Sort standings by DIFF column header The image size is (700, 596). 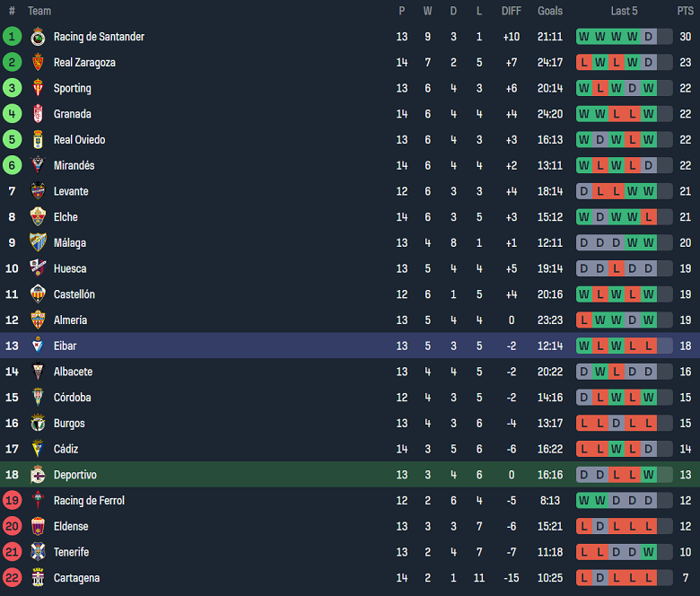click(x=512, y=11)
